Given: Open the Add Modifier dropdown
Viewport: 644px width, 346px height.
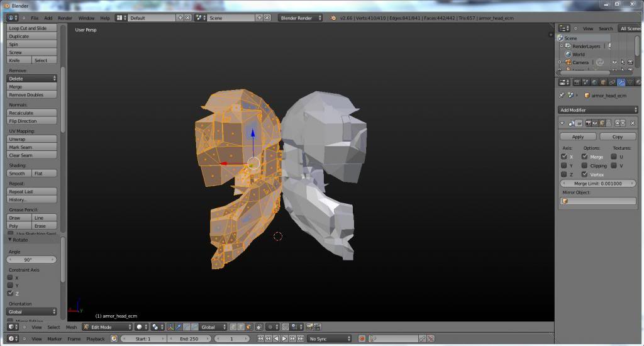Looking at the screenshot, I should (597, 110).
